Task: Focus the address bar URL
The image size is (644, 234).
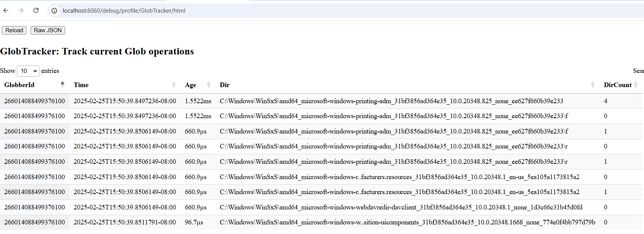Action: (124, 11)
